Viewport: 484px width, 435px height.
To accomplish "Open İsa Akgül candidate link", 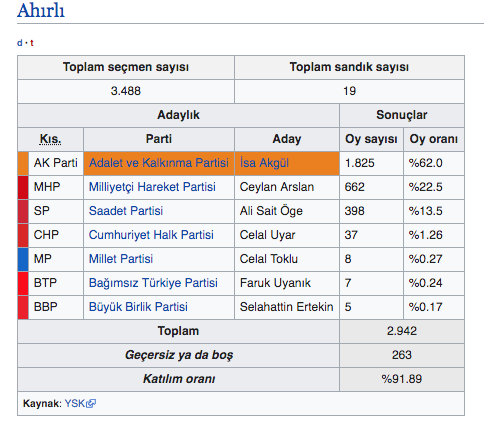I will (x=264, y=163).
